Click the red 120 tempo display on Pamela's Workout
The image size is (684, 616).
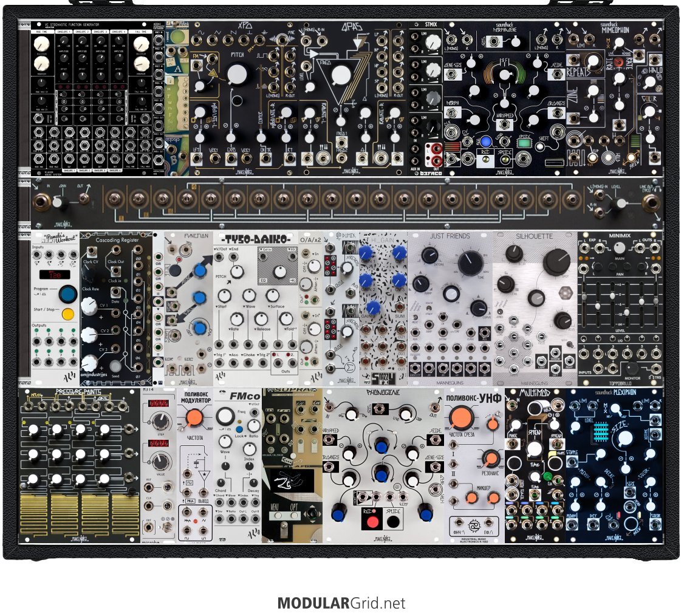(x=55, y=275)
